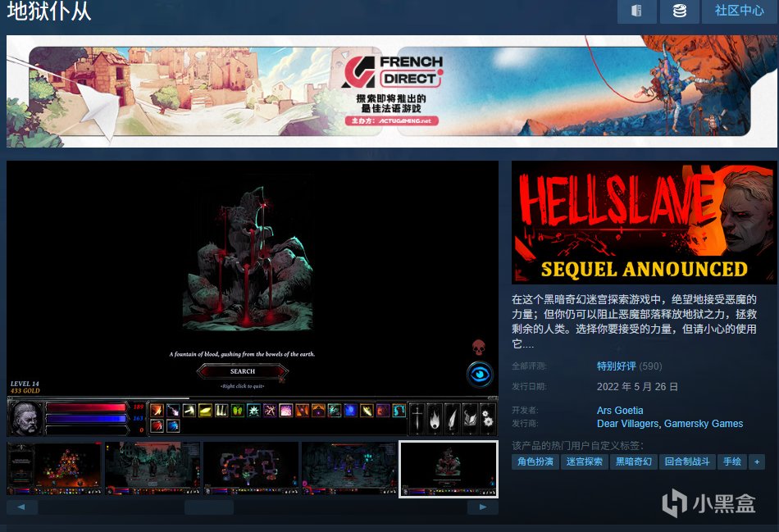The width and height of the screenshot is (779, 532).
Task: Select the glowing blue orb skill icon
Action: coord(350,411)
